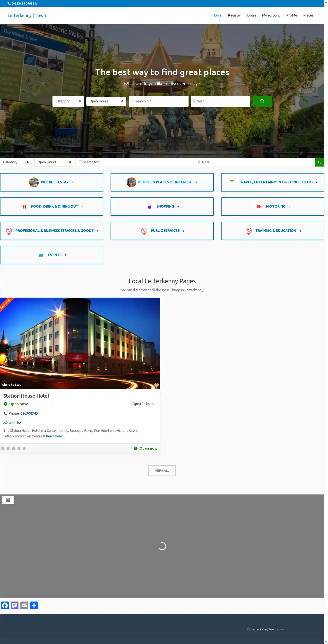Image resolution: width=328 pixels, height=644 pixels.
Task: Click the small green search button below hero
Action: click(319, 162)
